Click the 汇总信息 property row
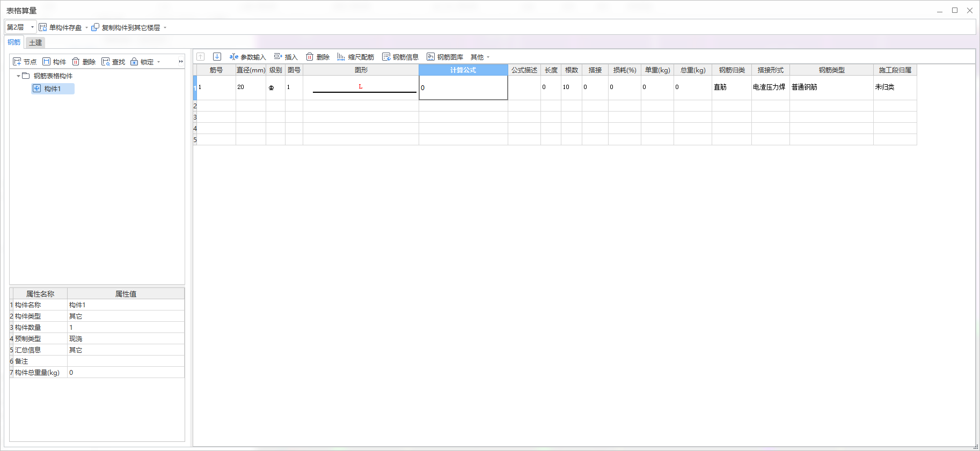Image resolution: width=980 pixels, height=451 pixels. (x=97, y=350)
